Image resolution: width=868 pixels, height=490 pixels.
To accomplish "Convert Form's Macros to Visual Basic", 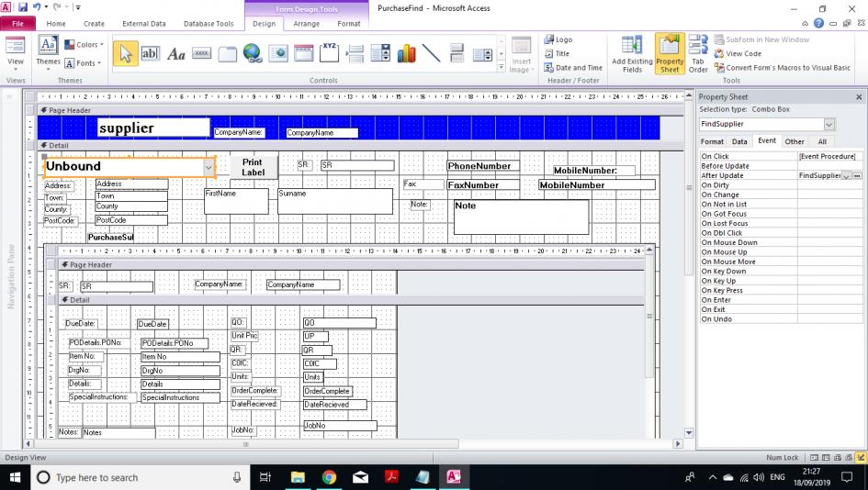I will click(x=783, y=68).
